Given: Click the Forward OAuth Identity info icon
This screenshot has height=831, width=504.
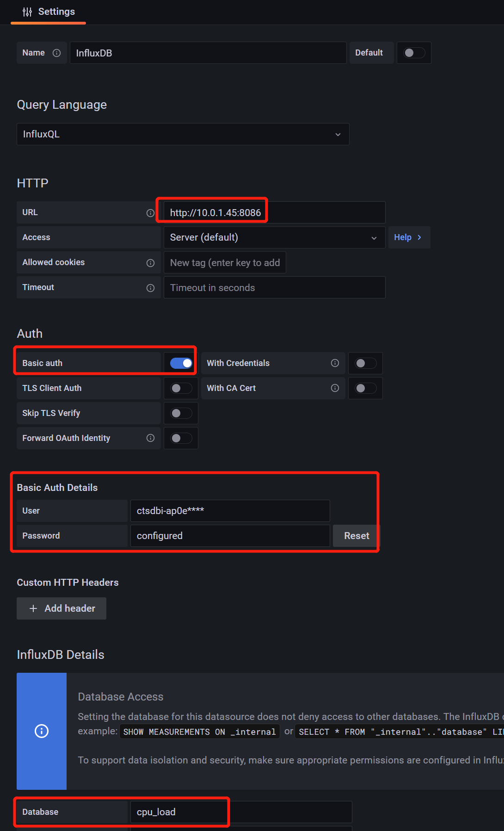Looking at the screenshot, I should tap(150, 438).
